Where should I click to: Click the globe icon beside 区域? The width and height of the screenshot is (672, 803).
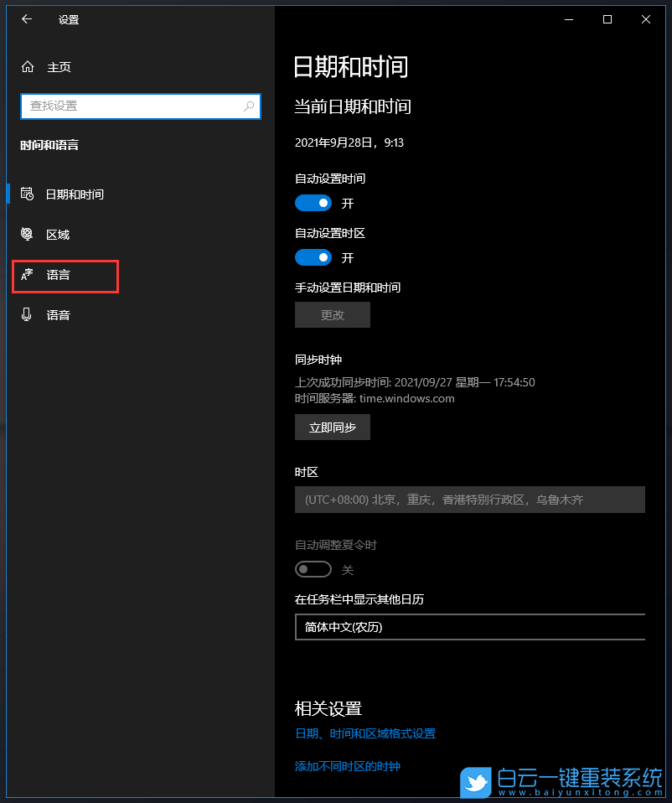[28, 234]
